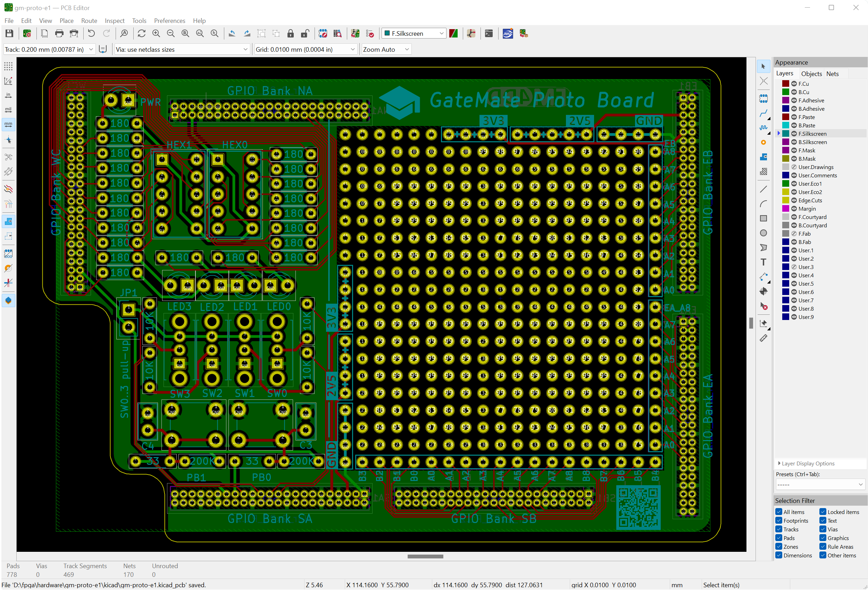Click the Print icon in the toolbar
The image size is (868, 590).
59,34
